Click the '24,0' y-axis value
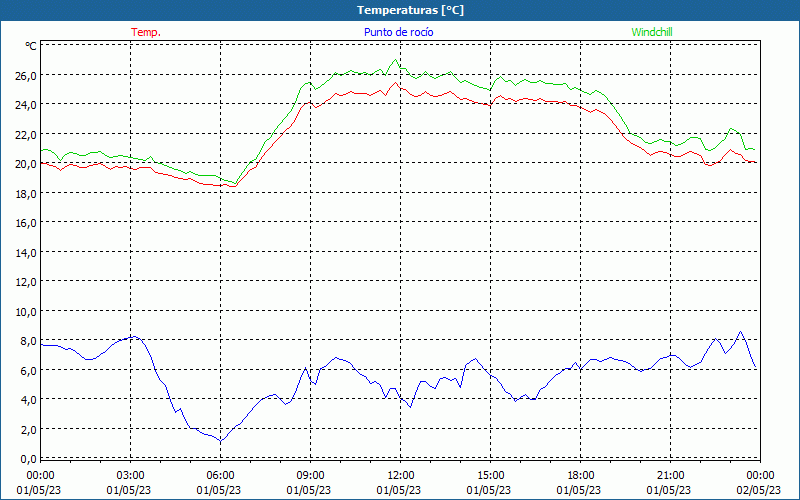The image size is (800, 500). tap(26, 105)
